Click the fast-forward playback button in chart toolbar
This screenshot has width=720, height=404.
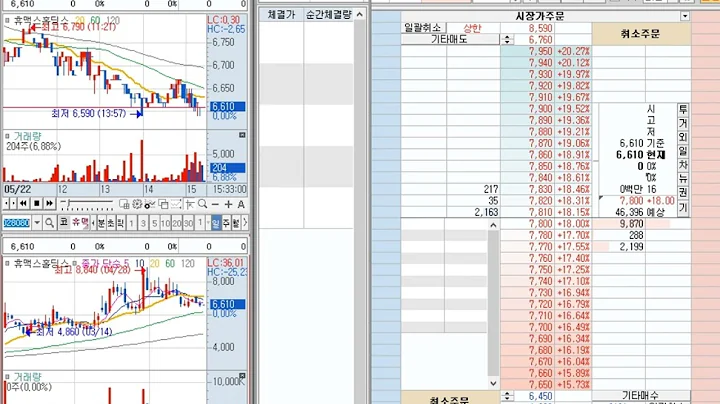coord(50,203)
